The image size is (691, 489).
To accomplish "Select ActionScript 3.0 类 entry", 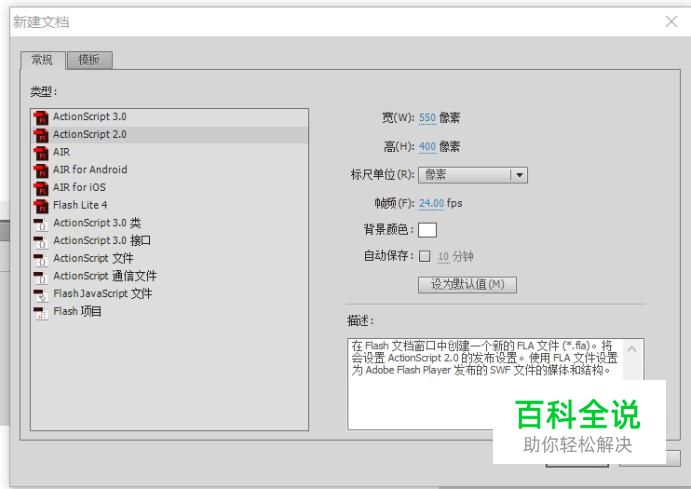I will click(170, 223).
